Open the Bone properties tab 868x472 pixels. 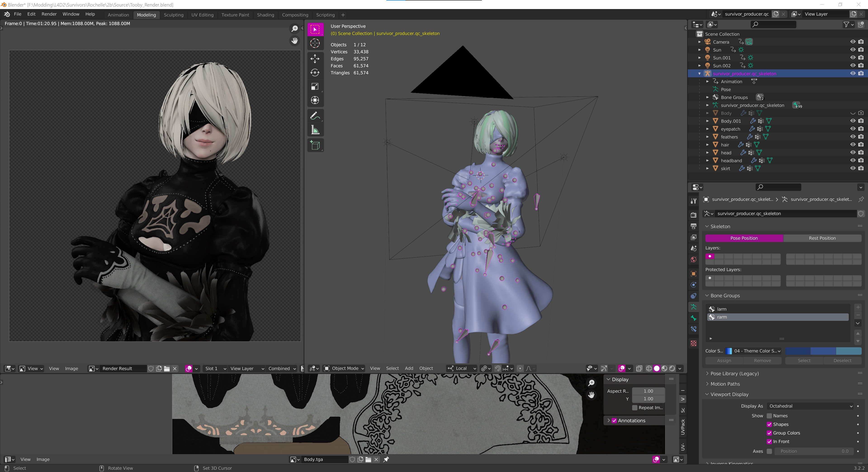click(x=693, y=318)
